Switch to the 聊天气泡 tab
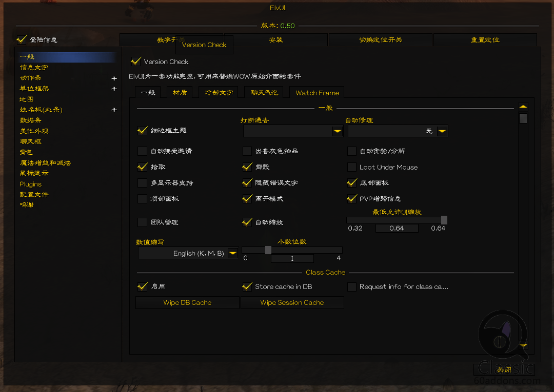The width and height of the screenshot is (554, 392). (x=264, y=92)
